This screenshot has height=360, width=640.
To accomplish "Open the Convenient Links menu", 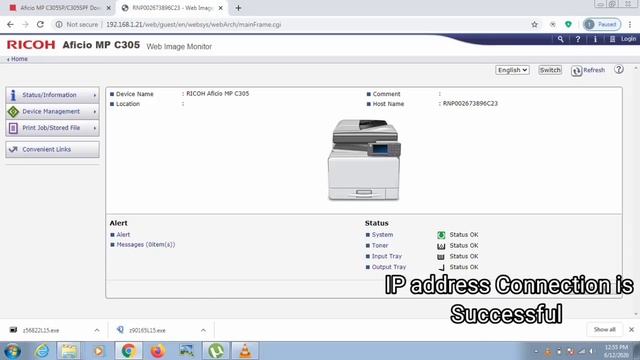I will click(x=53, y=149).
